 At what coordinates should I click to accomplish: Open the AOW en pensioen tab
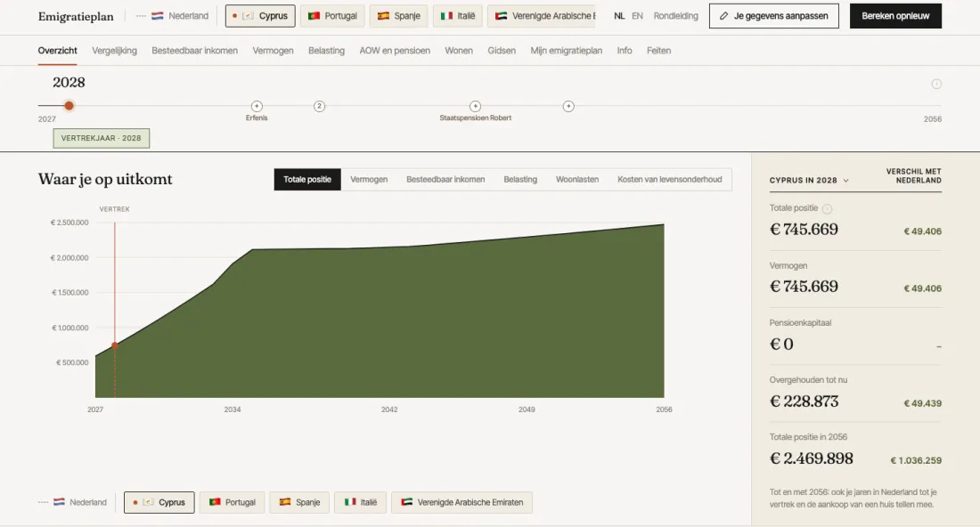(395, 51)
